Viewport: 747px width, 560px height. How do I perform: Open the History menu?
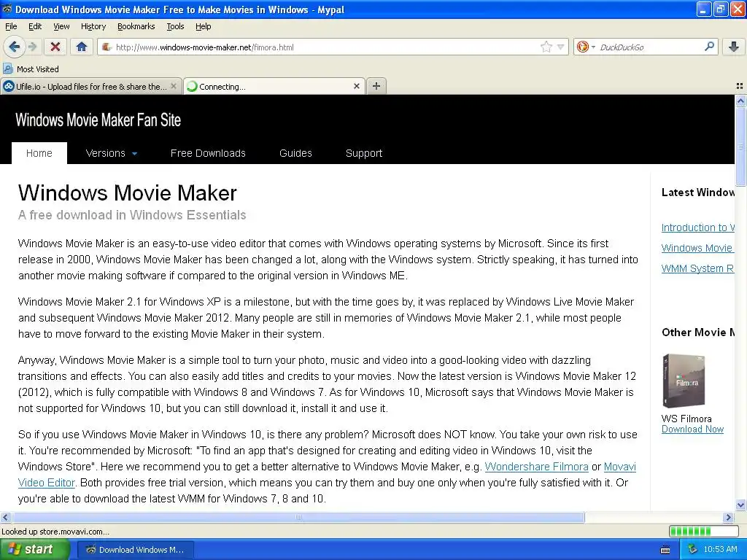click(93, 26)
